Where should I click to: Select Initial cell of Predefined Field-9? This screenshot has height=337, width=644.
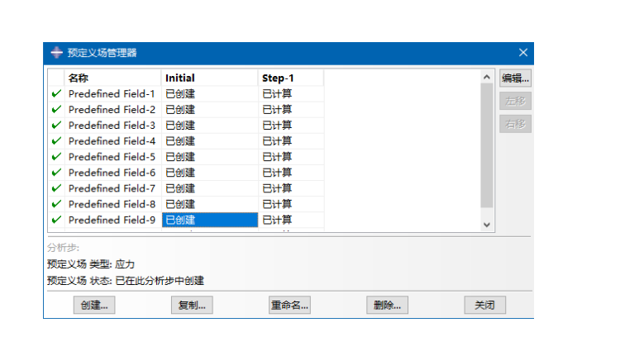(209, 220)
